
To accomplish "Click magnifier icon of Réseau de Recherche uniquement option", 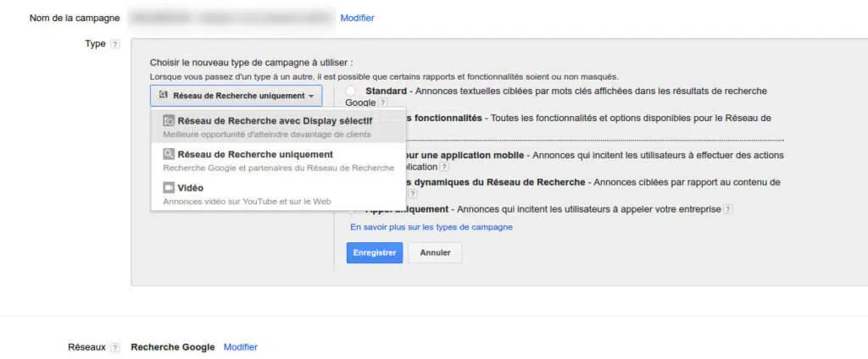I will [169, 155].
